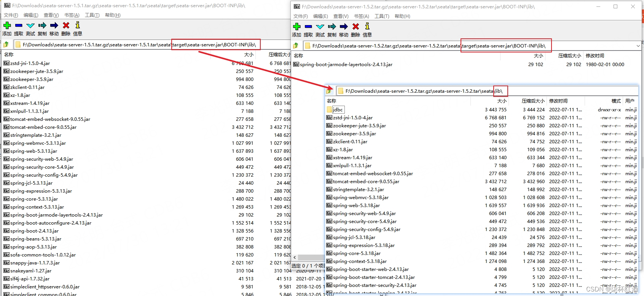Open the 编辑(E) menu in the left window

coord(31,15)
